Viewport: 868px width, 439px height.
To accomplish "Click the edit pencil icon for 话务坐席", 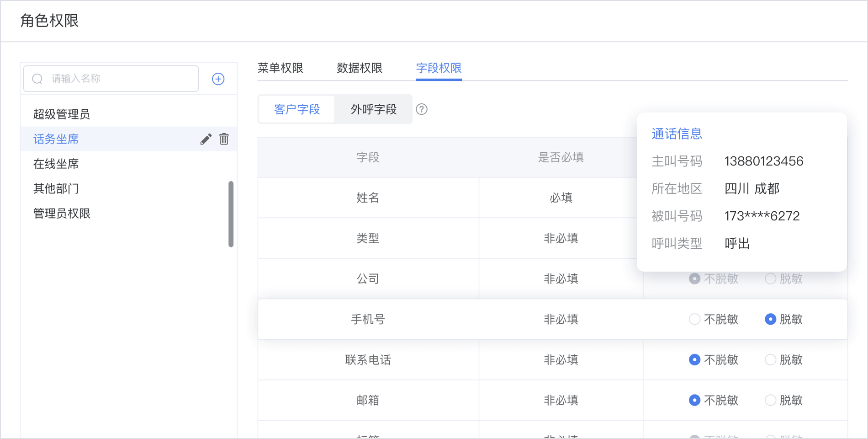I will 206,139.
